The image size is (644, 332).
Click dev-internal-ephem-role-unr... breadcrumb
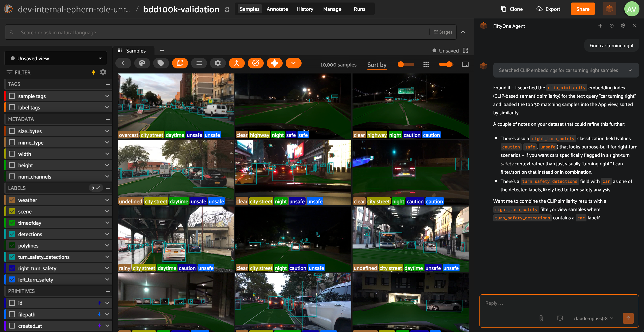point(74,9)
